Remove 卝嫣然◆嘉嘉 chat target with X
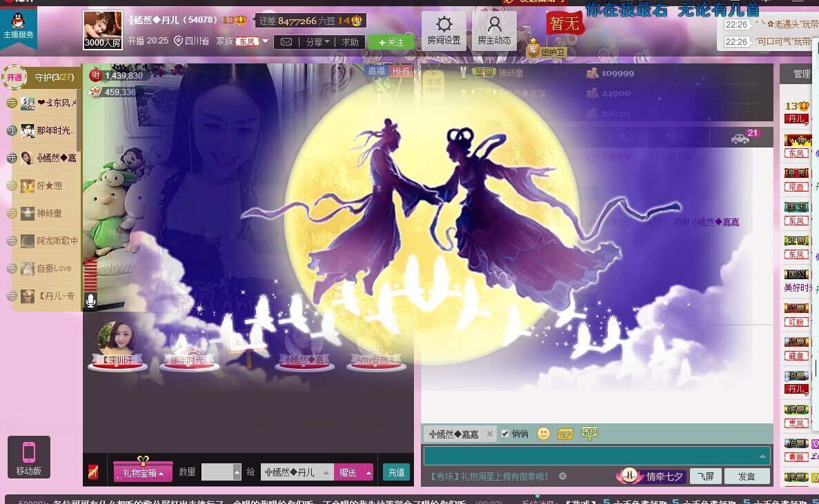The width and height of the screenshot is (819, 504). [489, 434]
